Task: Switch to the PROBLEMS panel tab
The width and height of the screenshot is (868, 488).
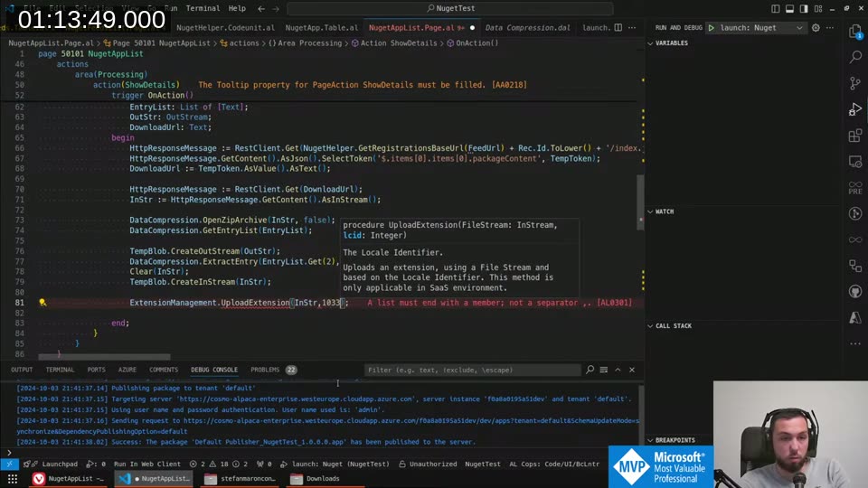Action: point(265,370)
